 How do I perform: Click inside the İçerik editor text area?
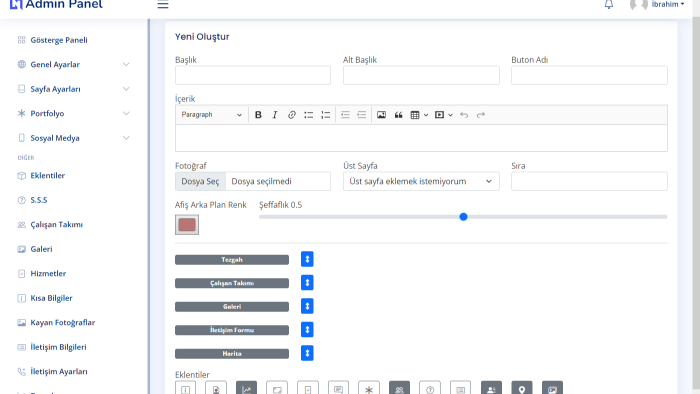point(421,138)
